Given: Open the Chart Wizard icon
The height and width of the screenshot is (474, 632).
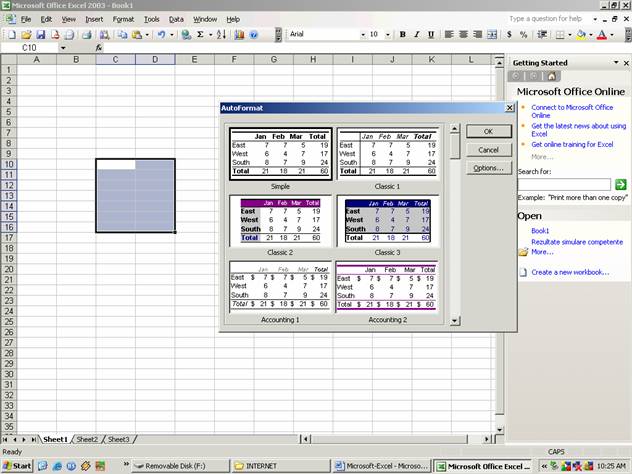Looking at the screenshot, I should coord(239,35).
